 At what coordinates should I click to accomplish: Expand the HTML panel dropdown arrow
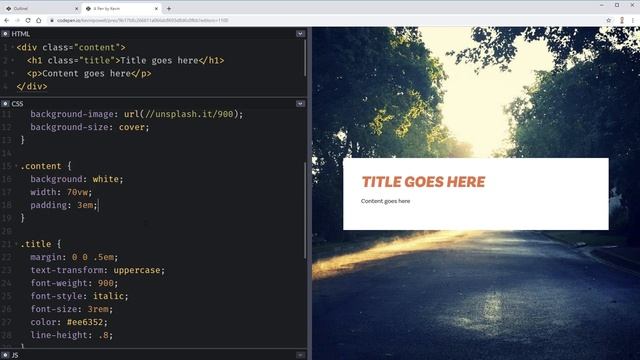(300, 34)
